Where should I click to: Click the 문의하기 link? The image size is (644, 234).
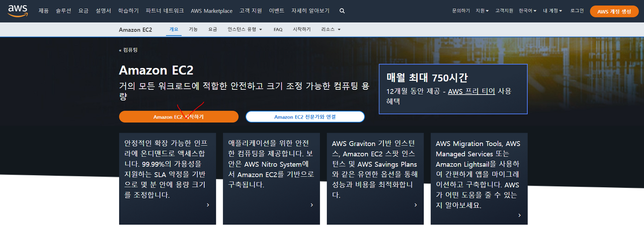point(461,11)
